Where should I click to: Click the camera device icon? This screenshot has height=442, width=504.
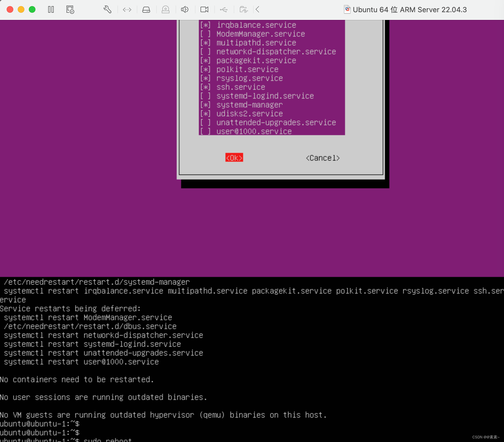point(204,10)
